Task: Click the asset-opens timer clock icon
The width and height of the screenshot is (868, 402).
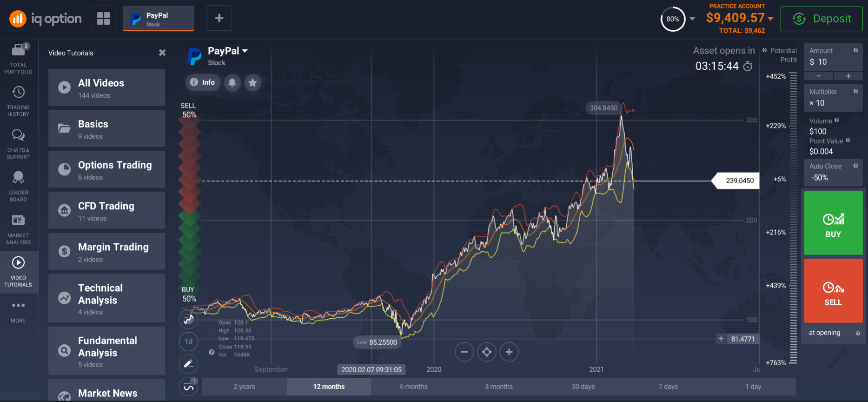Action: [x=748, y=66]
